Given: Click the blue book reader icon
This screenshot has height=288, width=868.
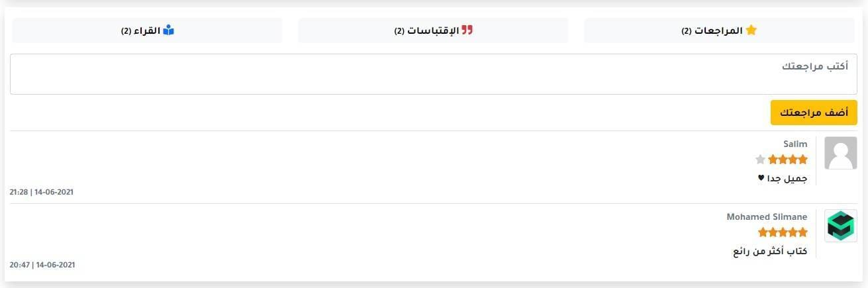Looking at the screenshot, I should tap(168, 30).
